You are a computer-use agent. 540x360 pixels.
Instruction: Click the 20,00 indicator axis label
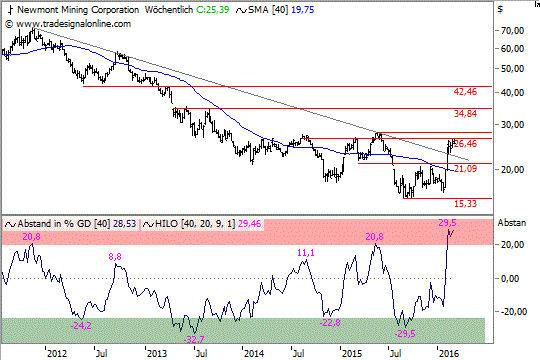pyautogui.click(x=512, y=245)
